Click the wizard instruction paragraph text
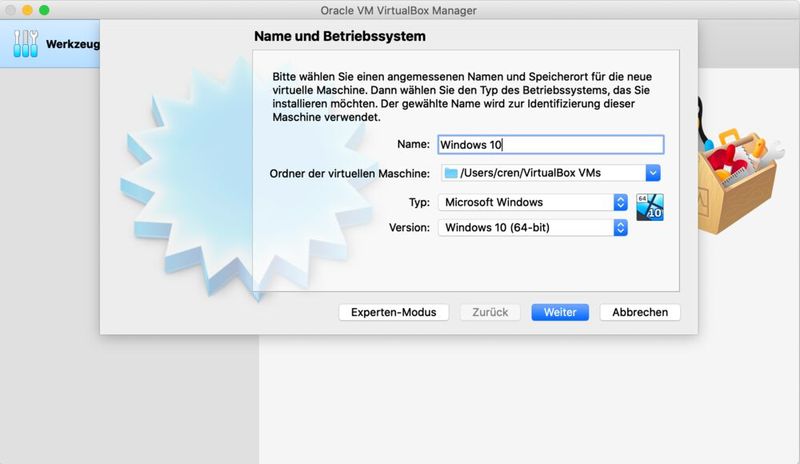The width and height of the screenshot is (800, 464). coord(462,97)
